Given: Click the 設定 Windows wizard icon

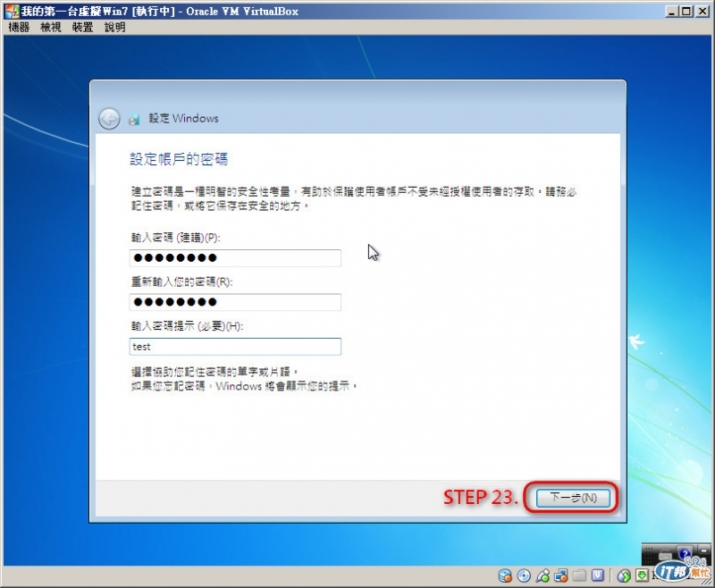Looking at the screenshot, I should point(134,120).
